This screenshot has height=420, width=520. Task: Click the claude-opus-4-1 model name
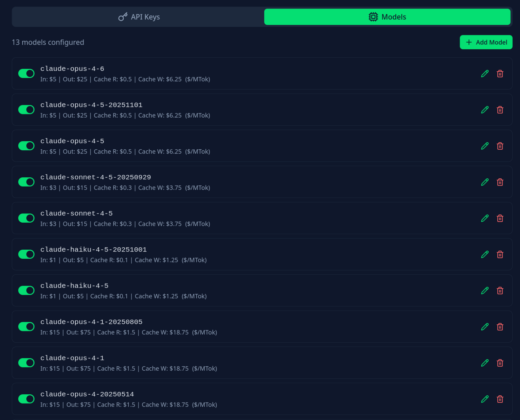(72, 358)
